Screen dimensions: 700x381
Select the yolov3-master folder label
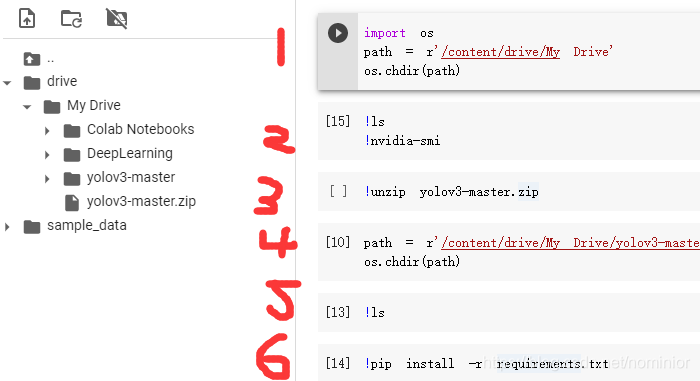click(131, 177)
